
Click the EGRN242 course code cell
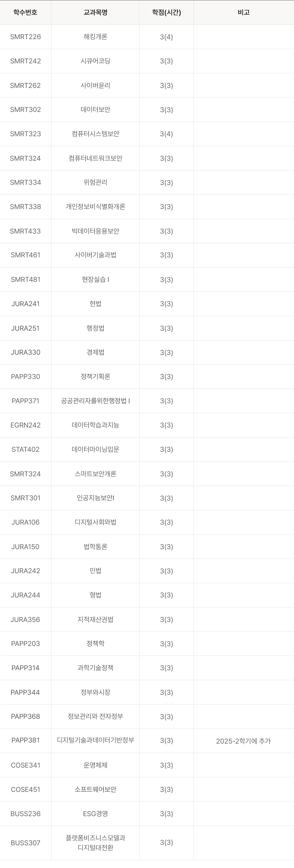click(x=25, y=425)
